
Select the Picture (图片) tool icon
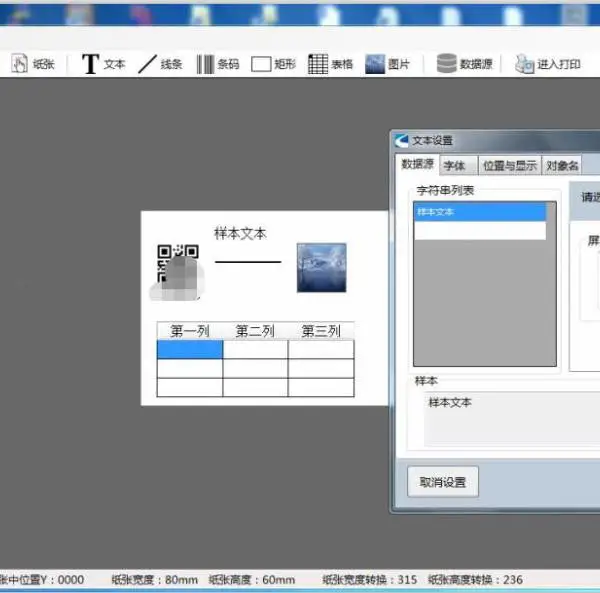[x=375, y=64]
